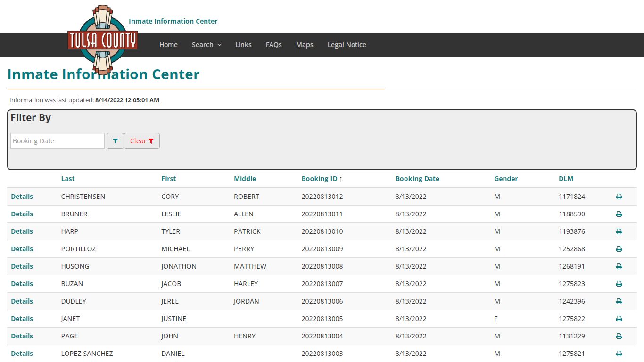This screenshot has height=362, width=644.
Task: Select DLM value 1193876
Action: [x=572, y=231]
